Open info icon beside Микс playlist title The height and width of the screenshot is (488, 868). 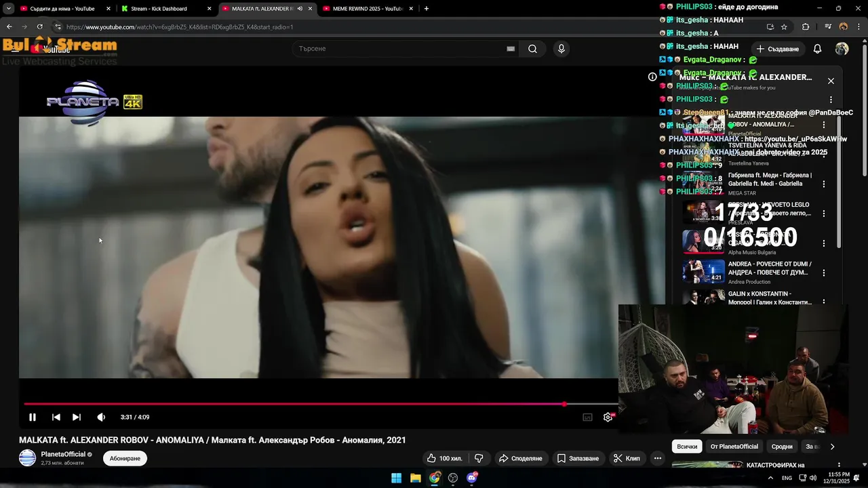point(652,77)
